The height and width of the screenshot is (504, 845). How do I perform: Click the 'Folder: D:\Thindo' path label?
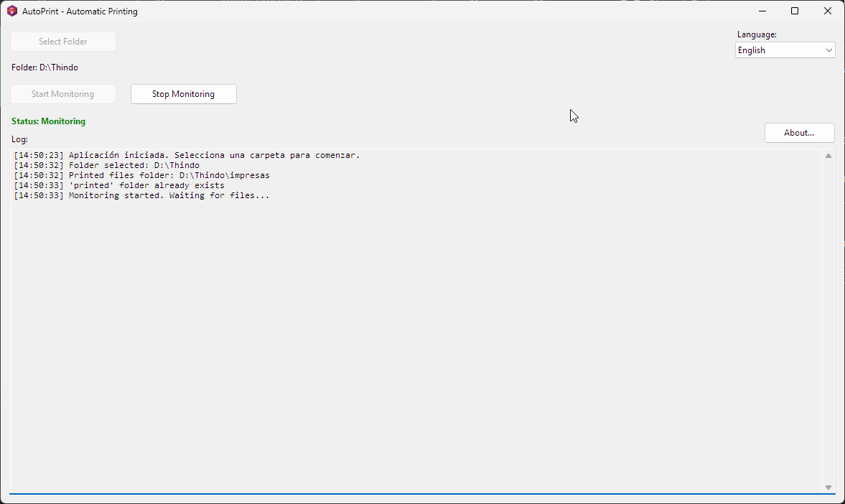point(45,67)
